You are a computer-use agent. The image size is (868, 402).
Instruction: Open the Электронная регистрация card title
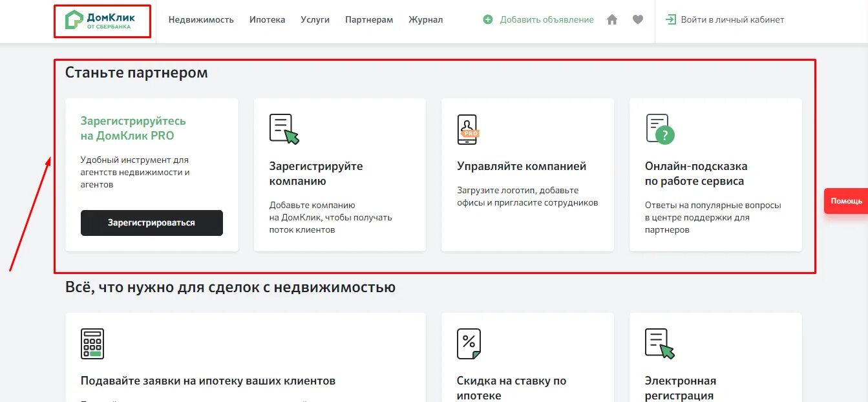681,388
